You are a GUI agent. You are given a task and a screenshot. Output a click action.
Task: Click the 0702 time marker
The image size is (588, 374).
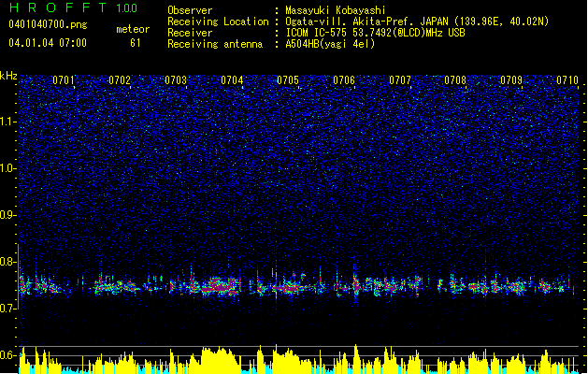(120, 80)
